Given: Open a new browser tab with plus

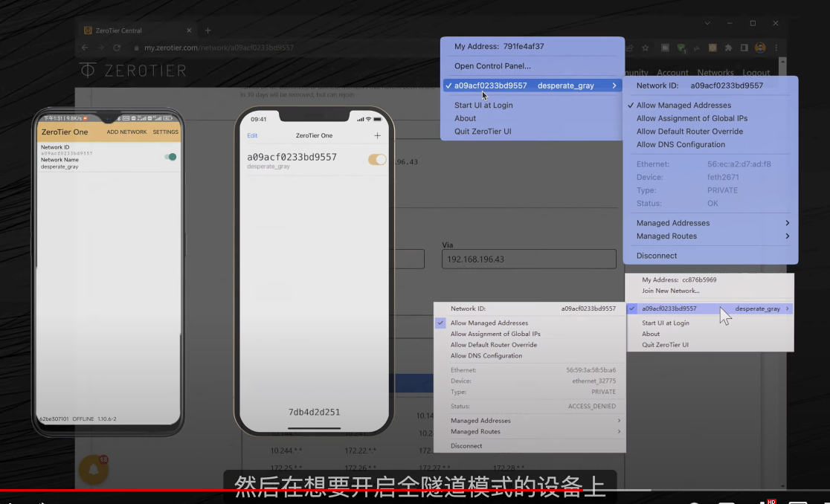Looking at the screenshot, I should [x=207, y=30].
